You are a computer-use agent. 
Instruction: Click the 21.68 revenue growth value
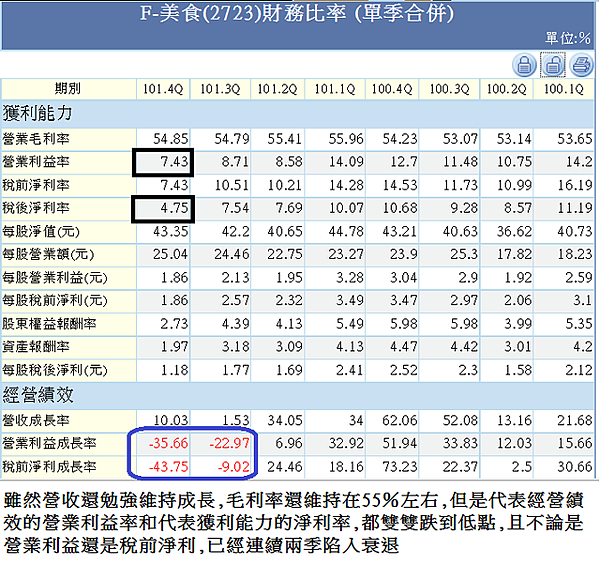(575, 421)
